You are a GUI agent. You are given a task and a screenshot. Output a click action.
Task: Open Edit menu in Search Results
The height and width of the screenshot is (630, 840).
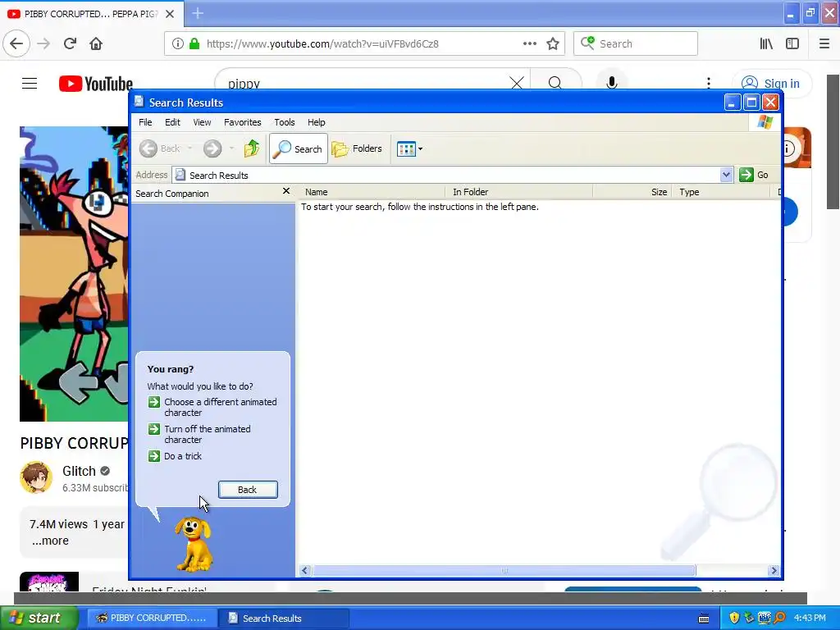click(x=172, y=122)
